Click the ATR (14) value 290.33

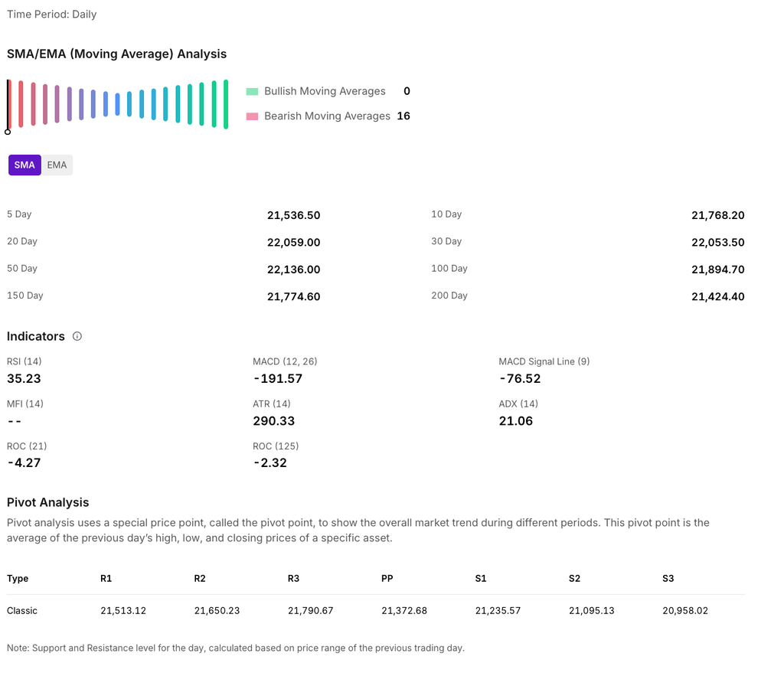coord(273,421)
